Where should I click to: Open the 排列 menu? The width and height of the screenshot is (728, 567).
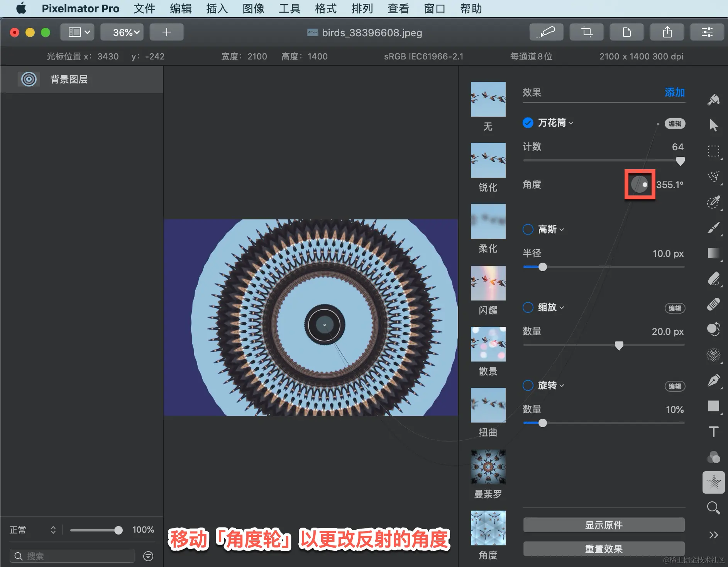coord(362,8)
